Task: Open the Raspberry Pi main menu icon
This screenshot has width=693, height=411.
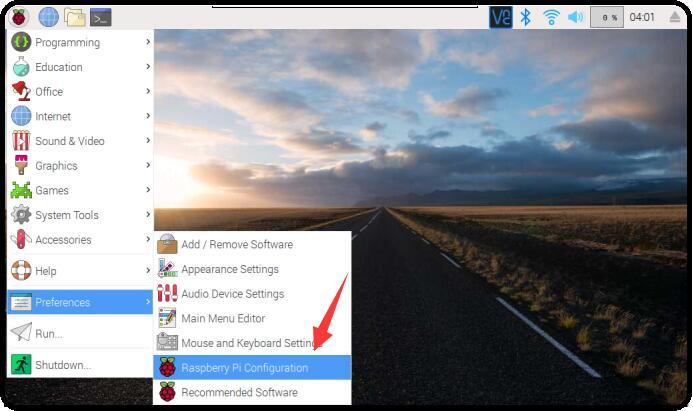Action: [19, 18]
